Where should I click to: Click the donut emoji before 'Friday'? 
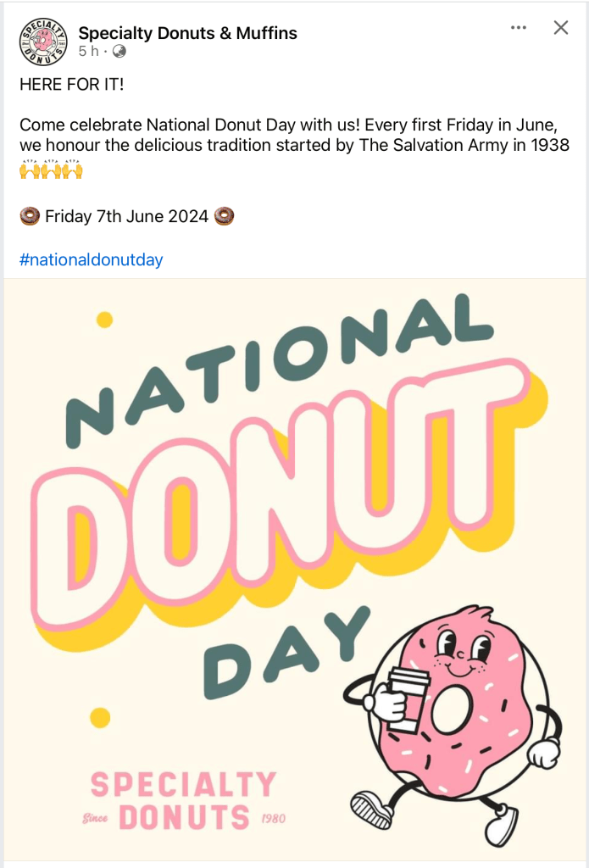30,216
